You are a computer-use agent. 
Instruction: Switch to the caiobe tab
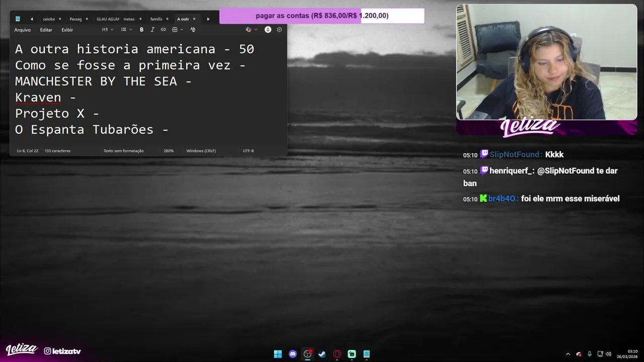(x=49, y=19)
